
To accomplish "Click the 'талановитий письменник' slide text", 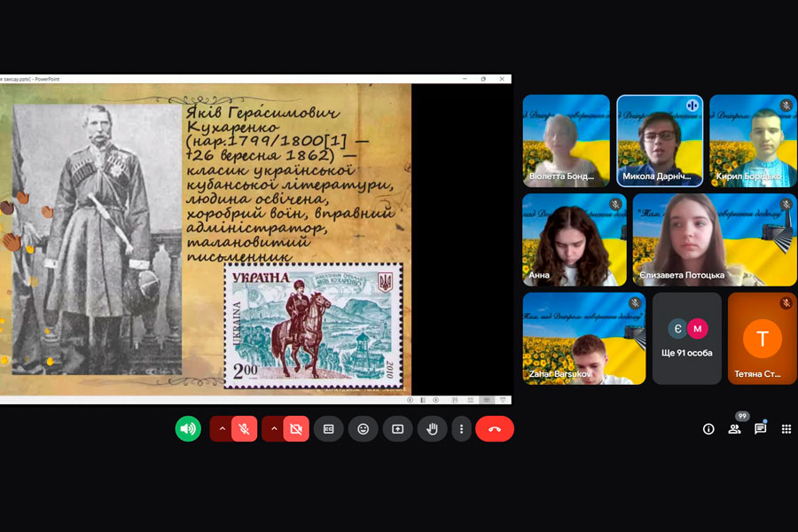I will [248, 249].
